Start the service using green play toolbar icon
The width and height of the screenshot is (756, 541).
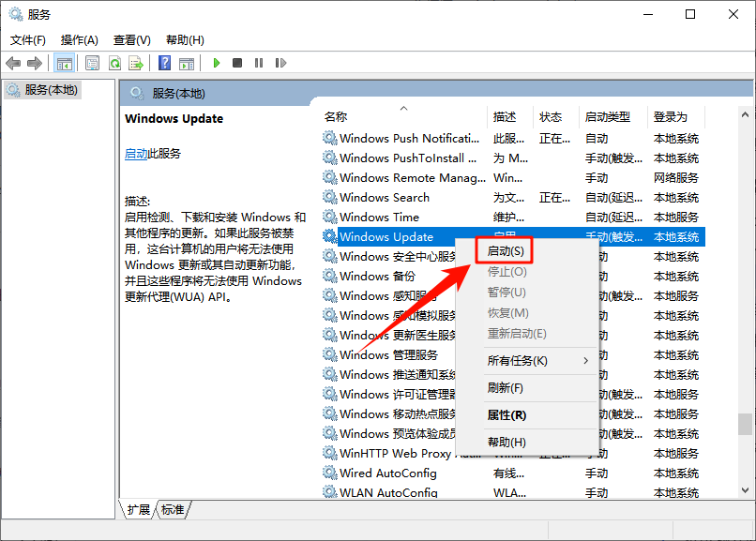tap(217, 63)
